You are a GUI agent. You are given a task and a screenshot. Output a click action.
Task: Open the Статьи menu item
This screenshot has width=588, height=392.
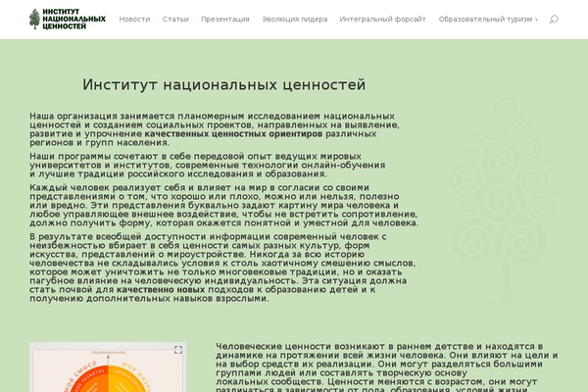pos(175,20)
